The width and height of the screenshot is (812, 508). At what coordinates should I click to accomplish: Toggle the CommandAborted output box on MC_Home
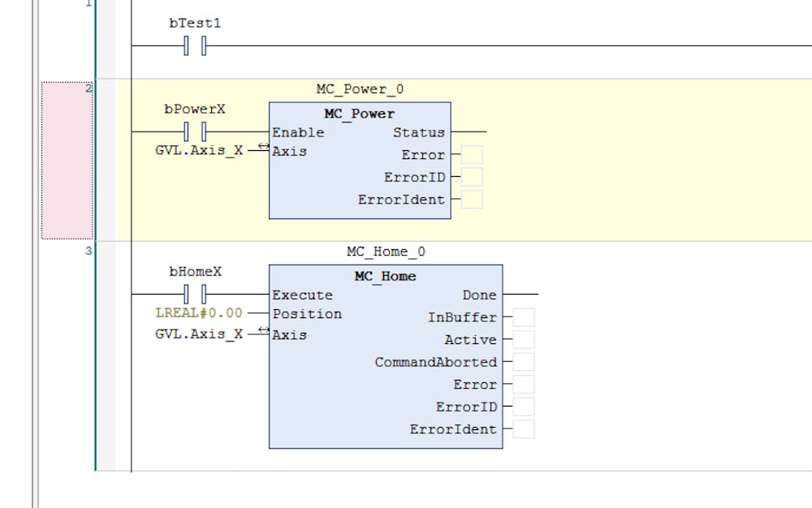(x=524, y=362)
